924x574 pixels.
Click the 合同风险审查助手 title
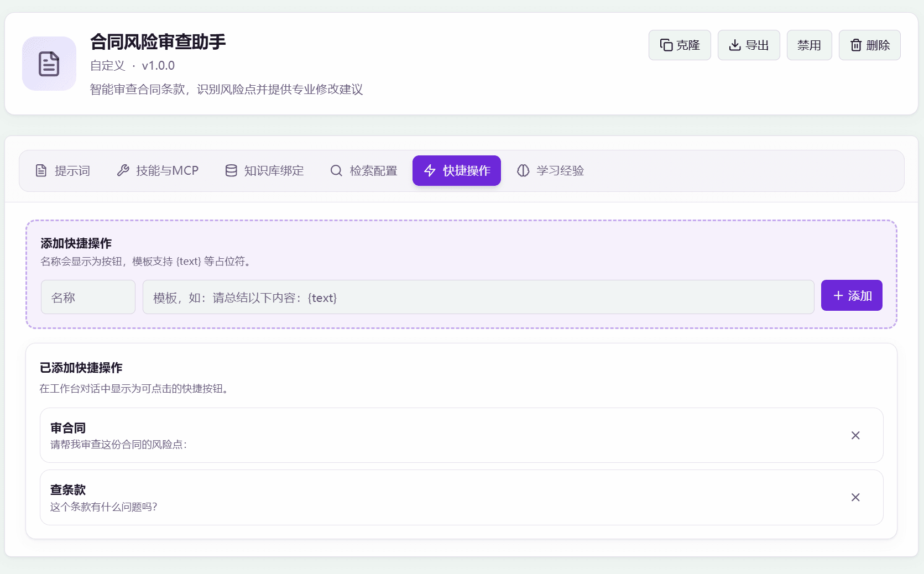[x=158, y=42]
